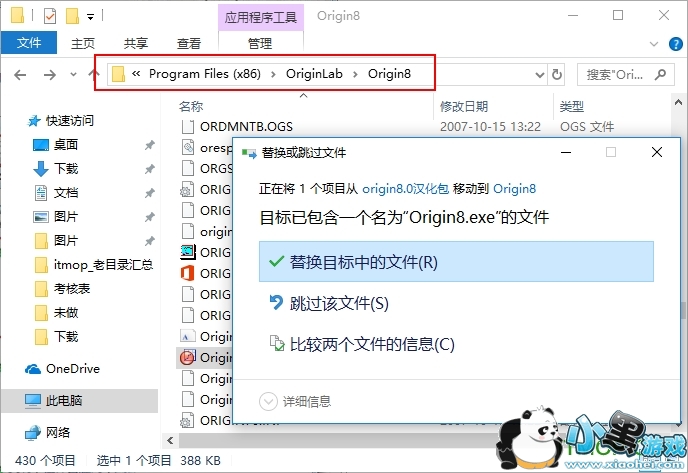This screenshot has width=688, height=473.
Task: Refresh the folder view
Action: (x=556, y=75)
